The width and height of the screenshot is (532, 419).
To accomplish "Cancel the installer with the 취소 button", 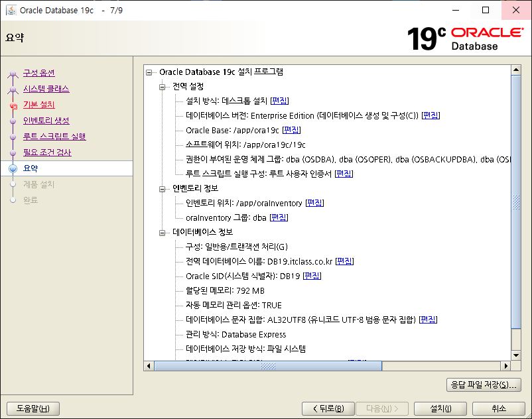I will pos(498,408).
